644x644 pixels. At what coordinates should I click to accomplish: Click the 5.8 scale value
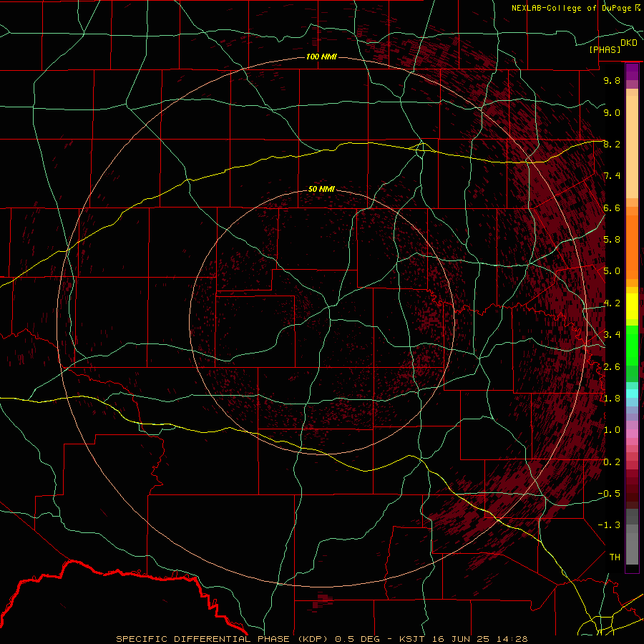coord(612,240)
